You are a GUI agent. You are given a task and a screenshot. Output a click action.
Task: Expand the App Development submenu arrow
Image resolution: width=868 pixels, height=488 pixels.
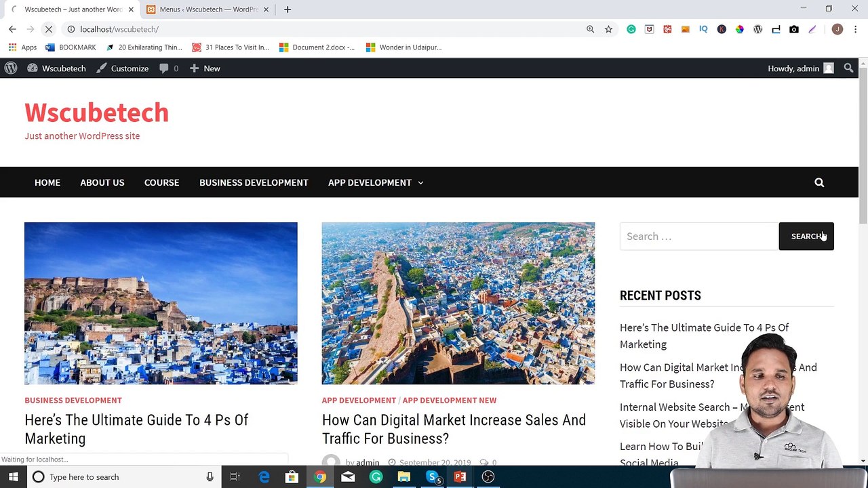420,183
